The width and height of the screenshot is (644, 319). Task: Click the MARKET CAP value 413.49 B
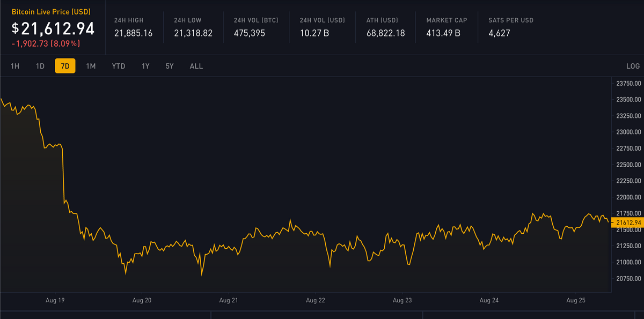(x=443, y=33)
